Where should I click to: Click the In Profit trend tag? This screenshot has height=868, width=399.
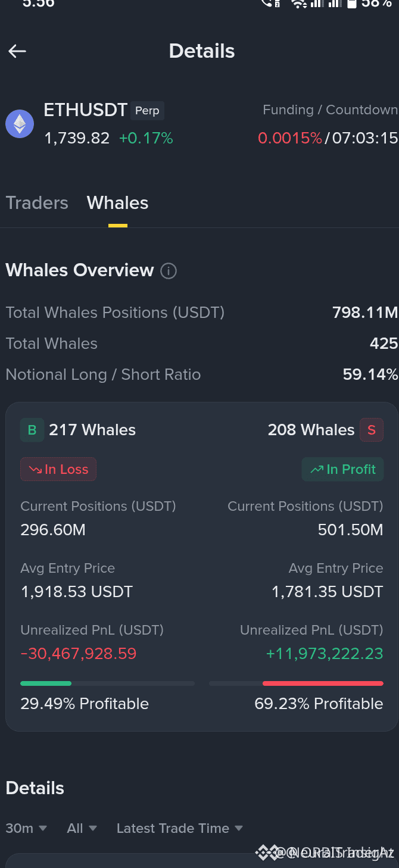pos(342,469)
